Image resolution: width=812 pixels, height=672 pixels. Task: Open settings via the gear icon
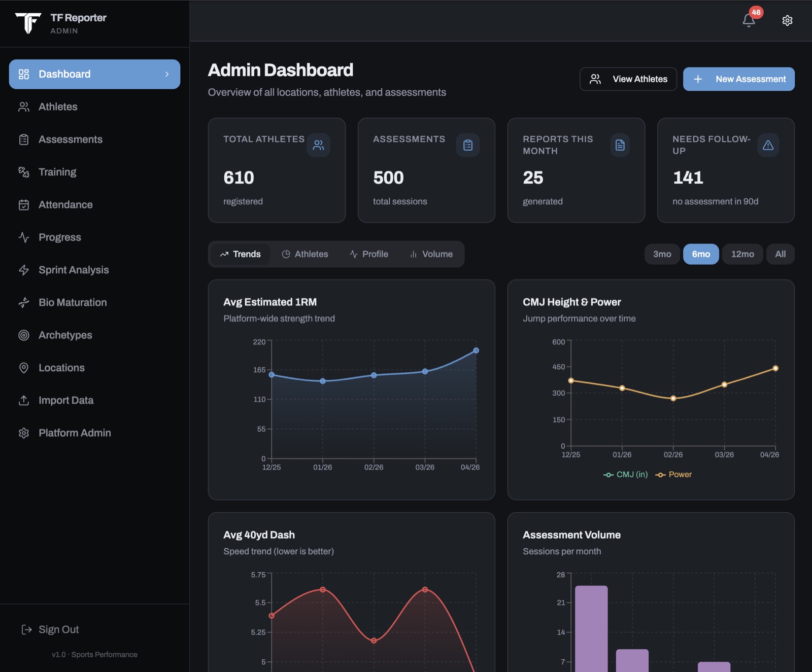point(787,20)
